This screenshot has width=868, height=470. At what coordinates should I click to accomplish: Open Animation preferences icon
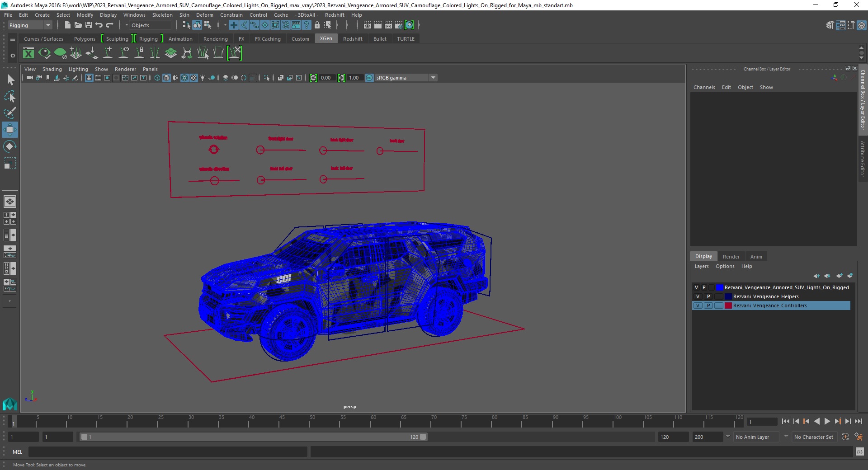tap(859, 437)
